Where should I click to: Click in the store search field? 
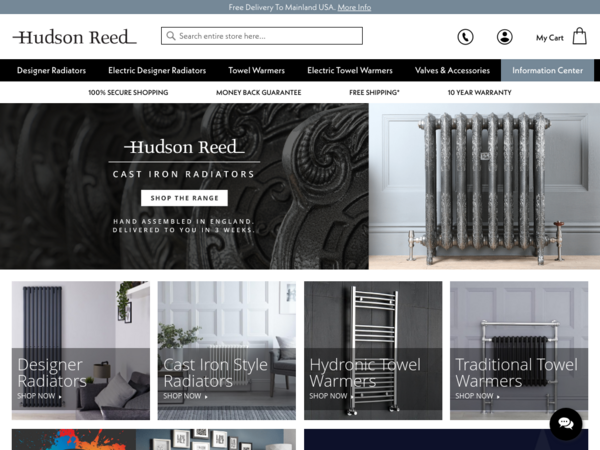coord(262,36)
